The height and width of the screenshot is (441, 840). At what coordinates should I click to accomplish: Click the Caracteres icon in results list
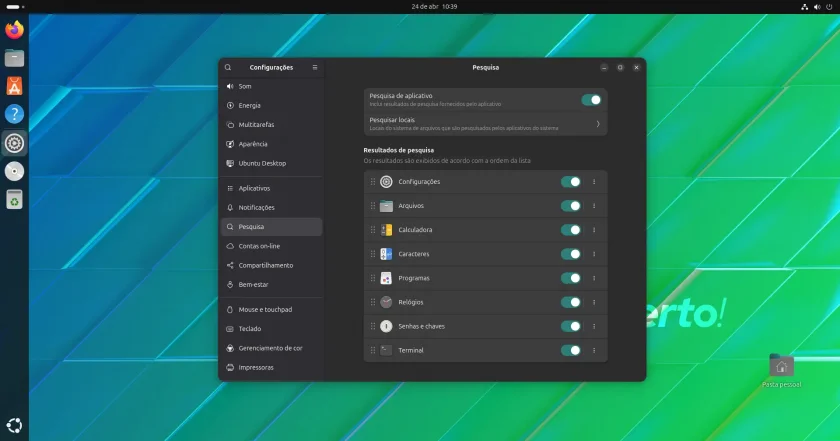coord(386,254)
